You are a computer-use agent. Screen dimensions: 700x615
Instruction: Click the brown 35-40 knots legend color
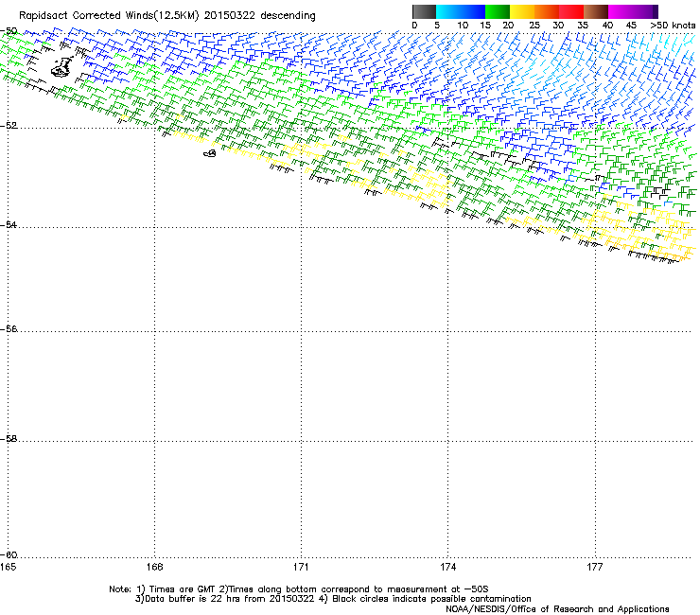[596, 11]
